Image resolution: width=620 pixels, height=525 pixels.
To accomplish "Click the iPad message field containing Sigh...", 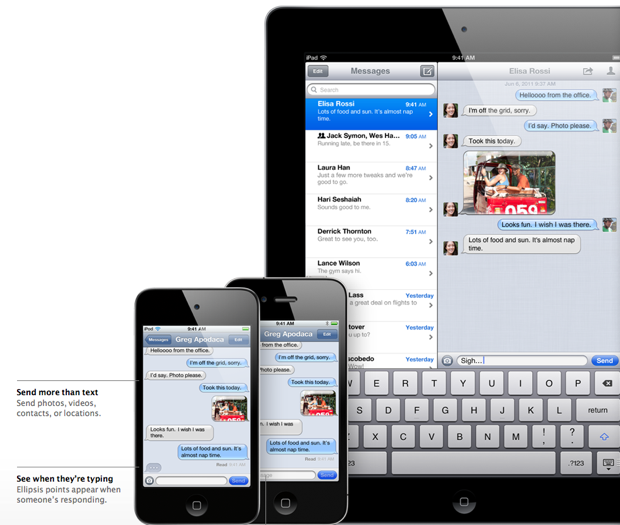I will pos(522,361).
